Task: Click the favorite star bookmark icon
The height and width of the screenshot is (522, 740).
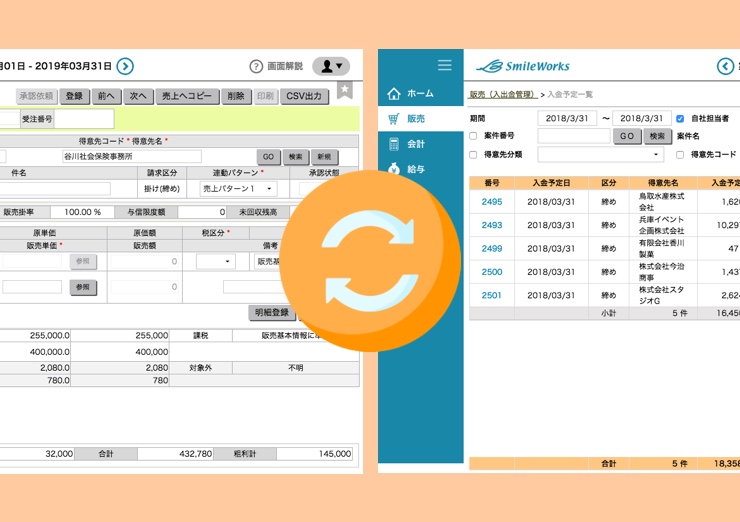Action: point(345,90)
